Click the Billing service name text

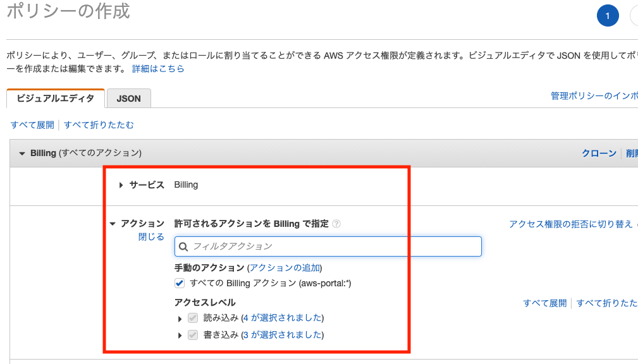pos(186,185)
